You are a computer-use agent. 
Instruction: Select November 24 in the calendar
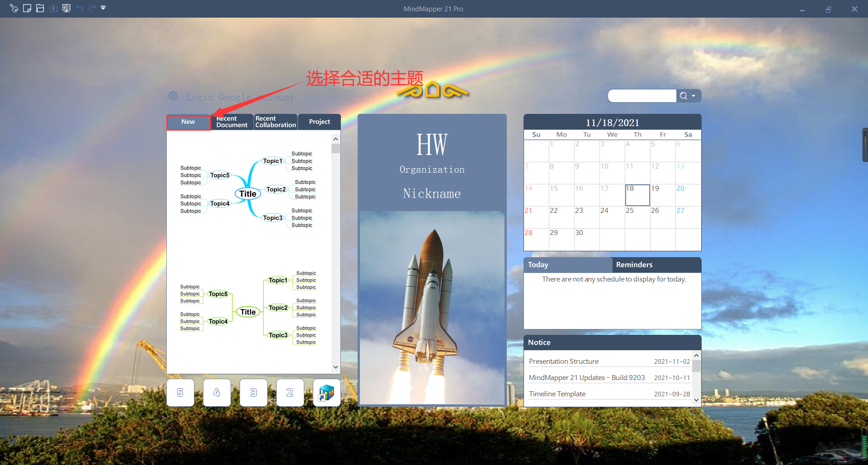point(612,217)
